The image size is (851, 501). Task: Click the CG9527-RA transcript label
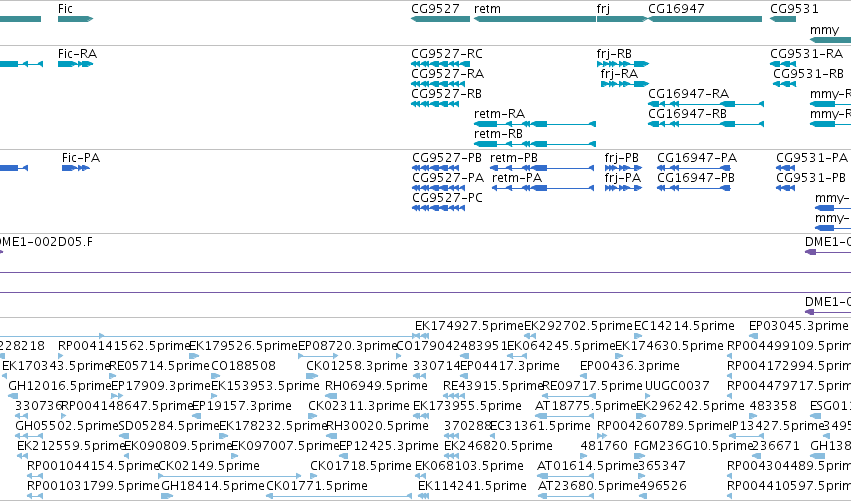tap(447, 74)
